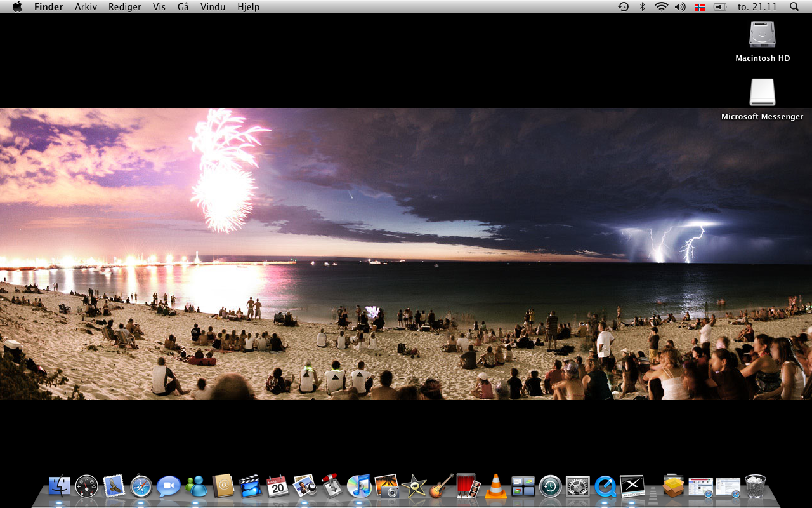Open iTunes from the Dock
Screen dimensions: 812x508
pos(360,486)
